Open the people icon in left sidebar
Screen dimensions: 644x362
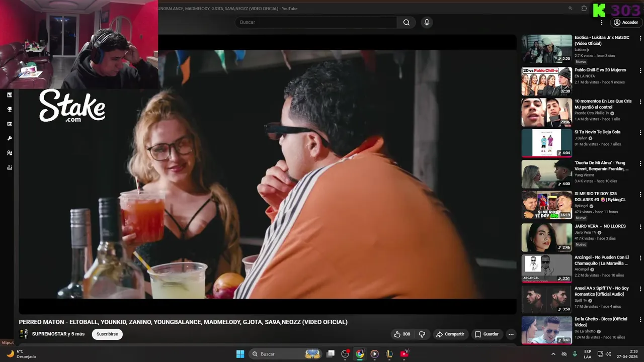pyautogui.click(x=10, y=153)
